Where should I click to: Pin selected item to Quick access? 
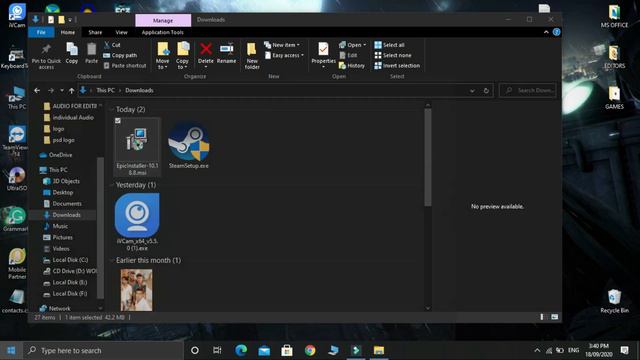pos(46,55)
